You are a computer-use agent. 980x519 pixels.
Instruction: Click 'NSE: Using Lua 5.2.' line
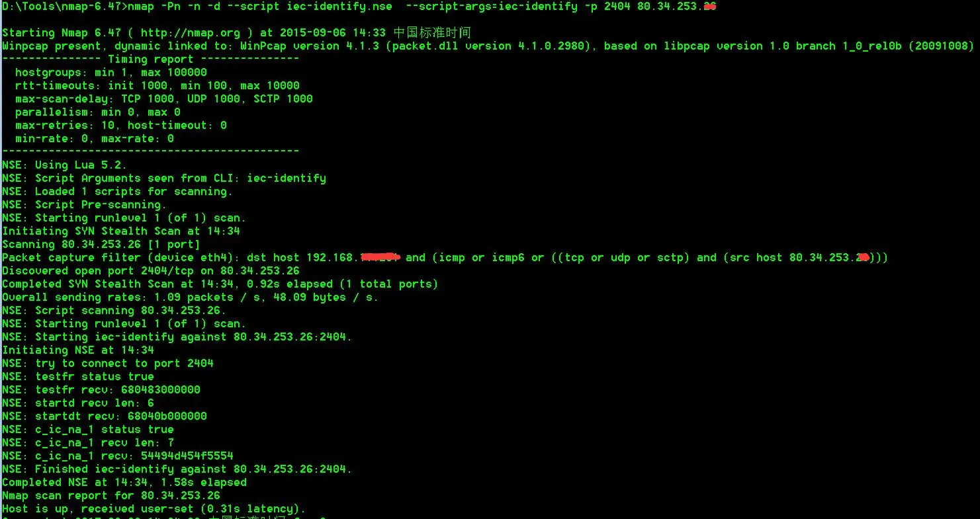coord(64,165)
